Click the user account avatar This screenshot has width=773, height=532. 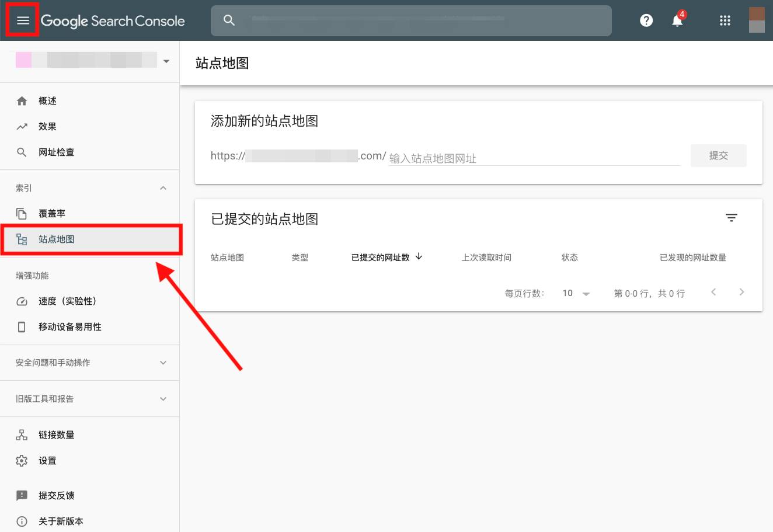[757, 20]
